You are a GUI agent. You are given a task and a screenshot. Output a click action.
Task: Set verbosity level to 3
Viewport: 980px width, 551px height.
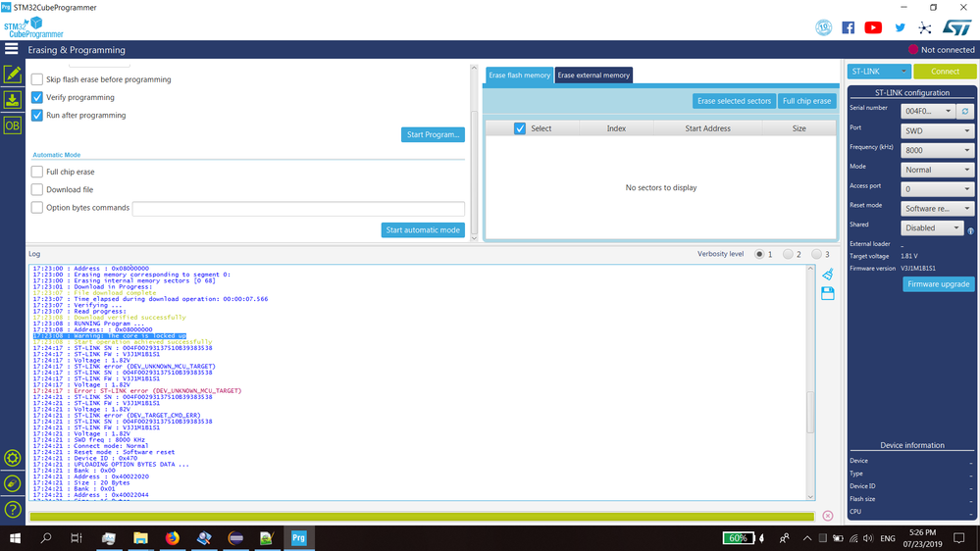pyautogui.click(x=816, y=254)
